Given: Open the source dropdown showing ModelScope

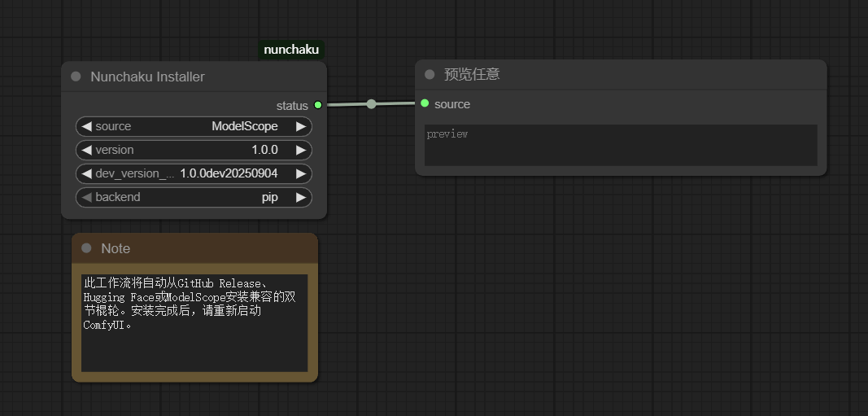Looking at the screenshot, I should click(x=194, y=126).
